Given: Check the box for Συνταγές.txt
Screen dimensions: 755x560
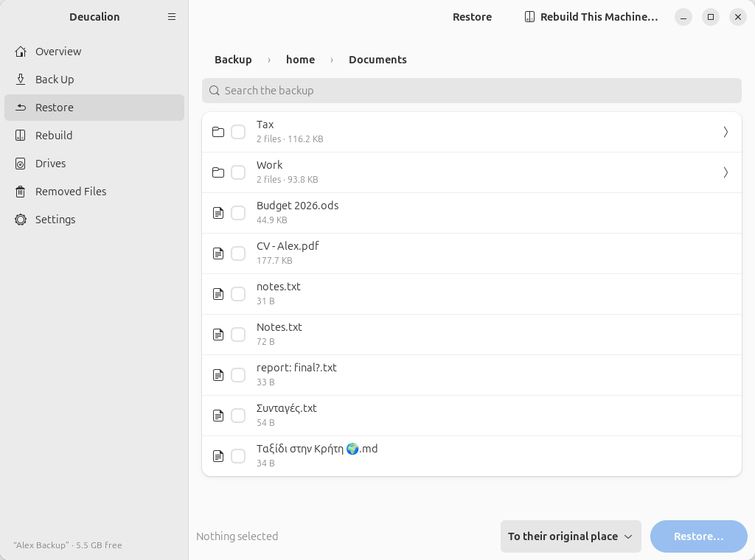Looking at the screenshot, I should [x=238, y=415].
